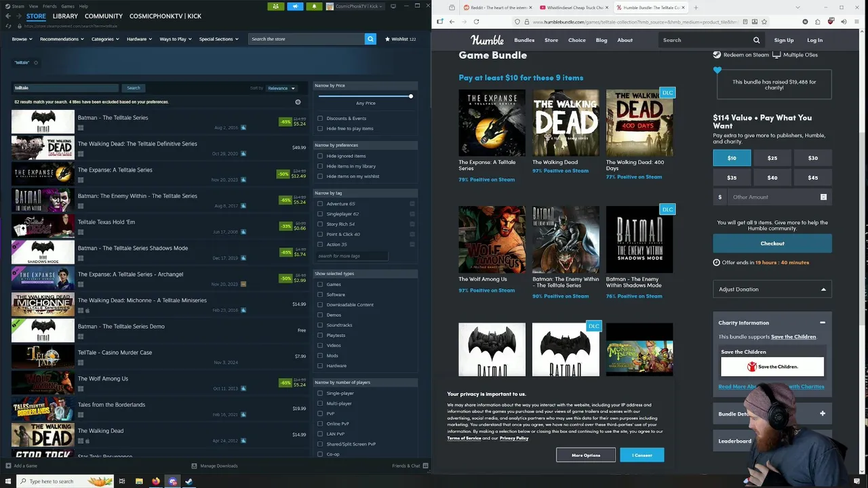Open search preferences gear in Steam results
This screenshot has height=488, width=868.
pos(298,102)
